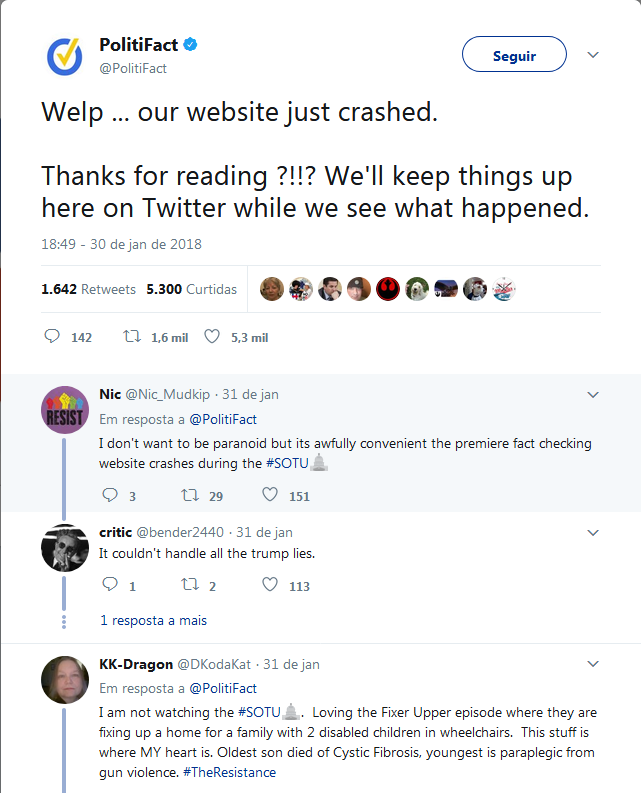Click the Seguir follow button
Image resolution: width=642 pixels, height=793 pixels.
(x=514, y=54)
